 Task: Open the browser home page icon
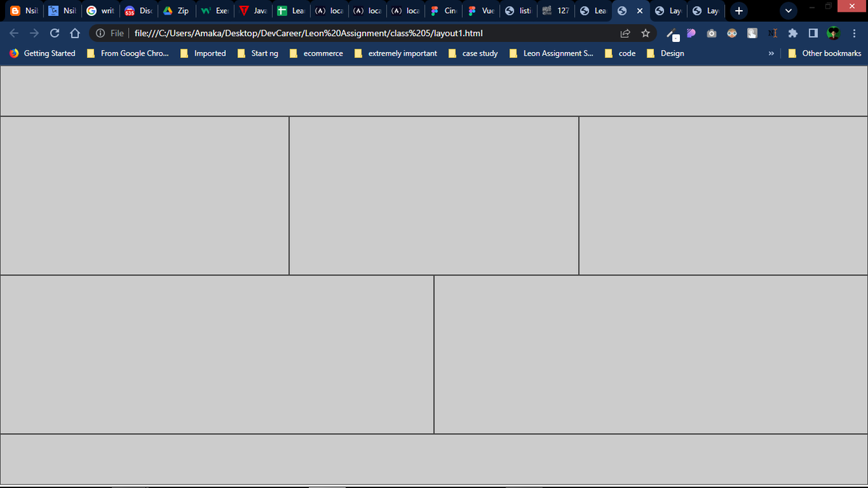click(x=74, y=33)
